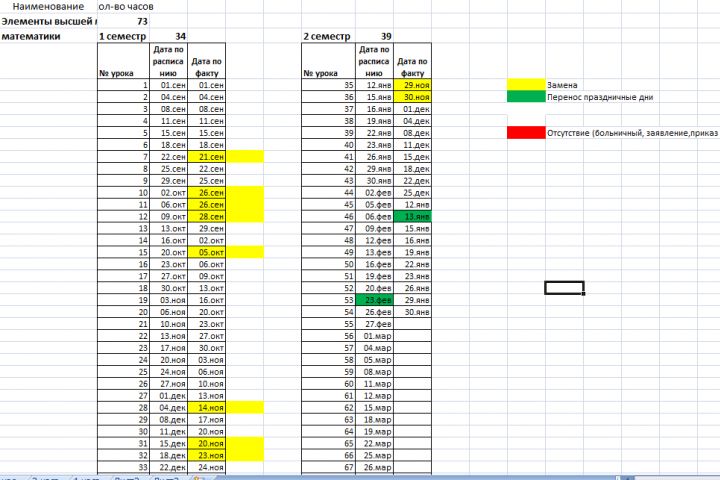Select yellow 14.ноя cell in lesson 28 row
The image size is (720, 480).
pos(207,407)
